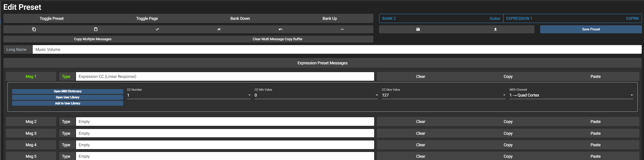Image resolution: width=644 pixels, height=160 pixels.
Task: Click the Long Name input field
Action: click(337, 49)
